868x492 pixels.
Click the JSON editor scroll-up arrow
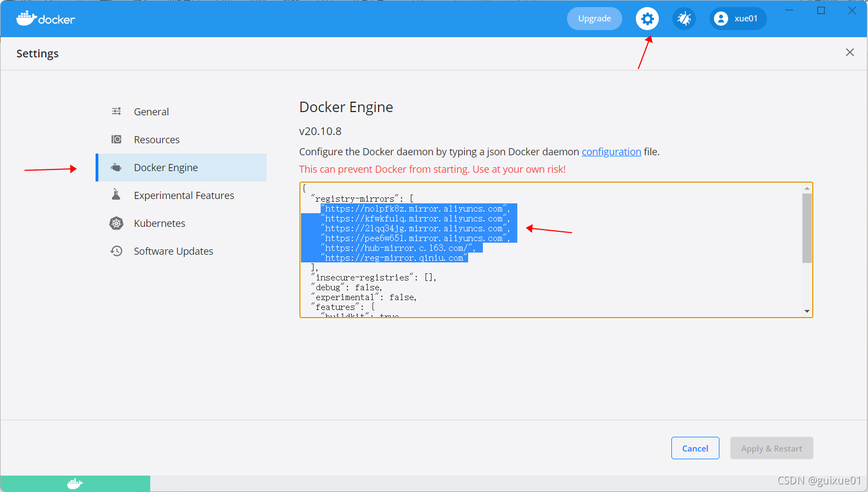pyautogui.click(x=807, y=188)
